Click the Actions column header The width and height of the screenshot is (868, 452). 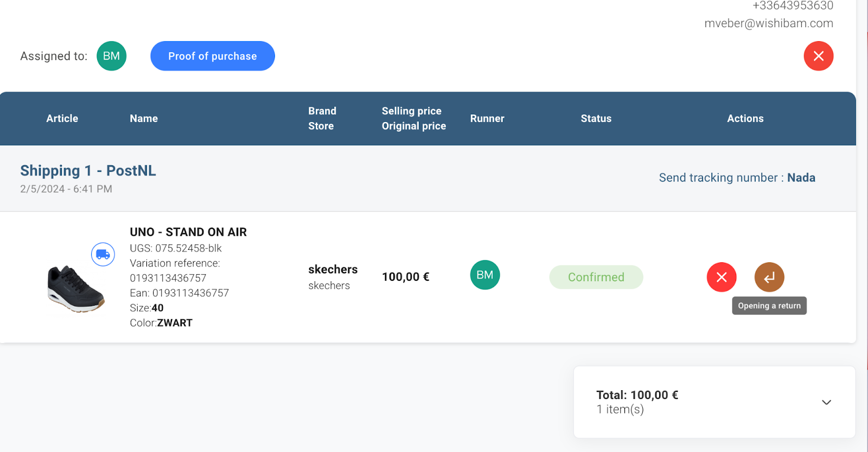[745, 118]
